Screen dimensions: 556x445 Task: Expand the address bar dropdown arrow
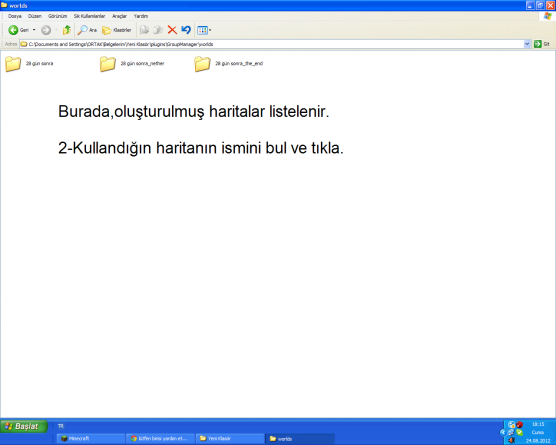[527, 44]
